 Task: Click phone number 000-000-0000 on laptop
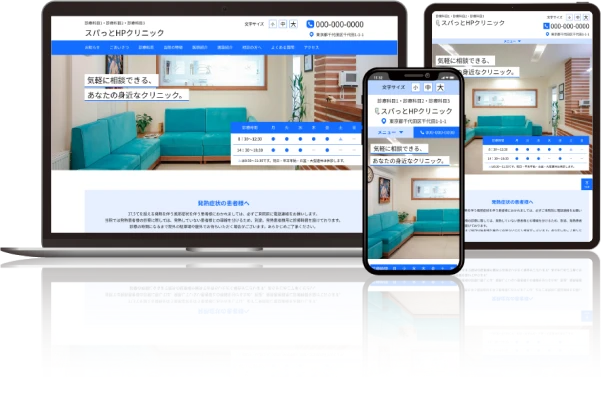340,25
